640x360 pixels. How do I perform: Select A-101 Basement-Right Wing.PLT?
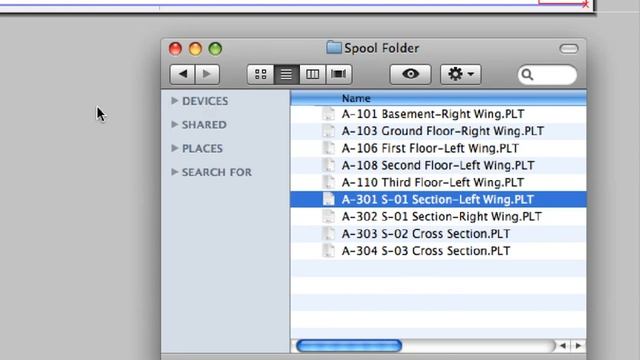438,114
